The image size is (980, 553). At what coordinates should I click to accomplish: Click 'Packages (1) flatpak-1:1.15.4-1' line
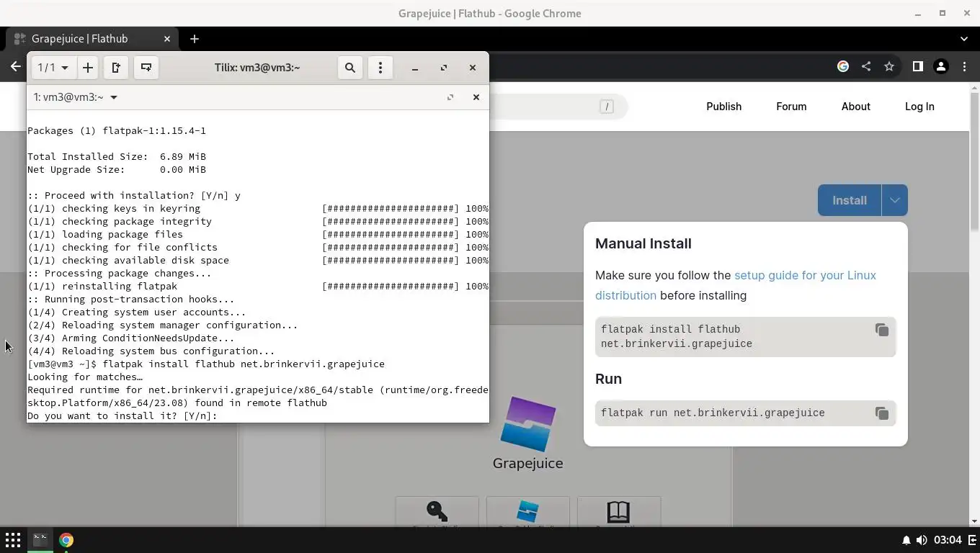coord(117,131)
